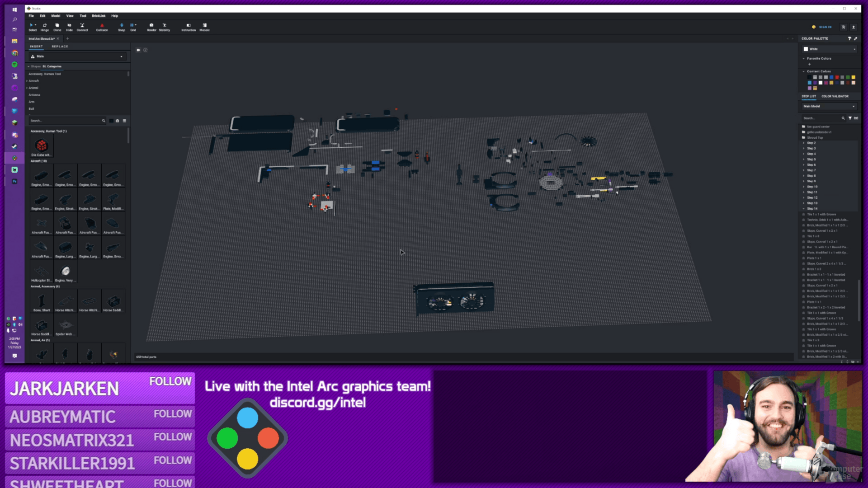Click the viewport camera icon

(x=138, y=50)
